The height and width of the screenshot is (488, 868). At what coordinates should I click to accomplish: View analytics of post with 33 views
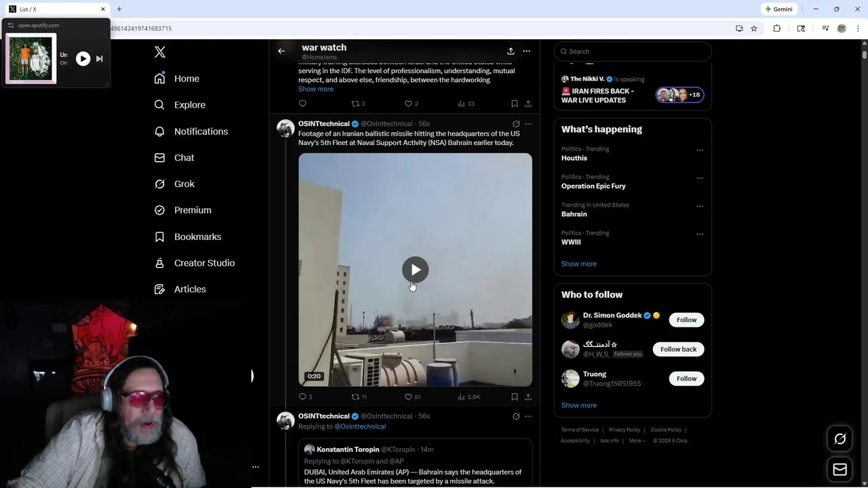tap(466, 104)
